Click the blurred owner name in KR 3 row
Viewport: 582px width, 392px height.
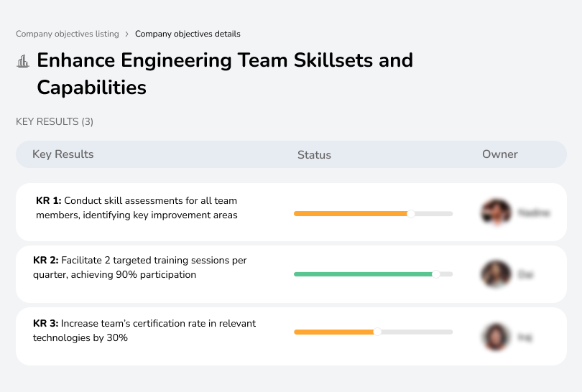click(525, 336)
